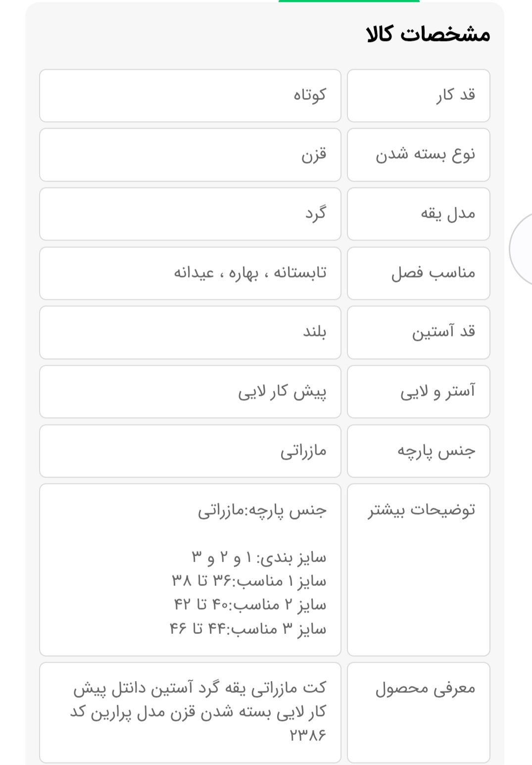
Task: Click the 'جنس پارچه' label cell
Action: pyautogui.click(x=418, y=451)
